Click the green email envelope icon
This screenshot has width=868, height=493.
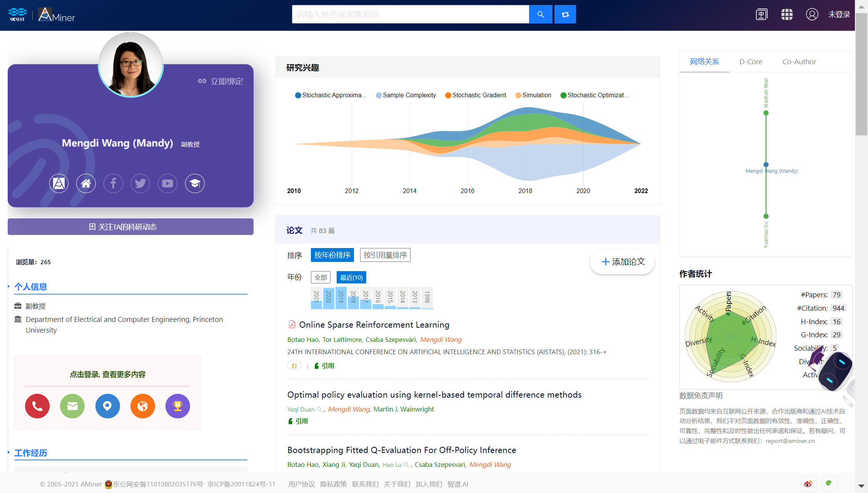pyautogui.click(x=72, y=406)
